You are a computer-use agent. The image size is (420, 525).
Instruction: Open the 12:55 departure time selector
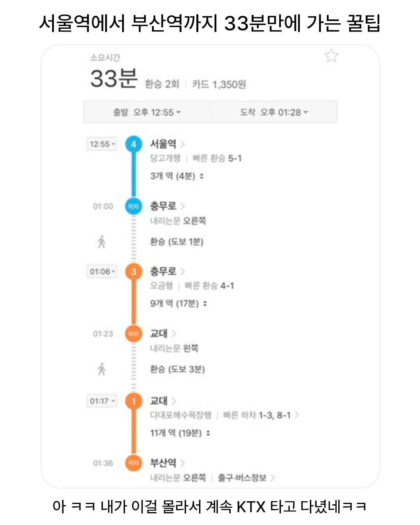click(x=102, y=144)
